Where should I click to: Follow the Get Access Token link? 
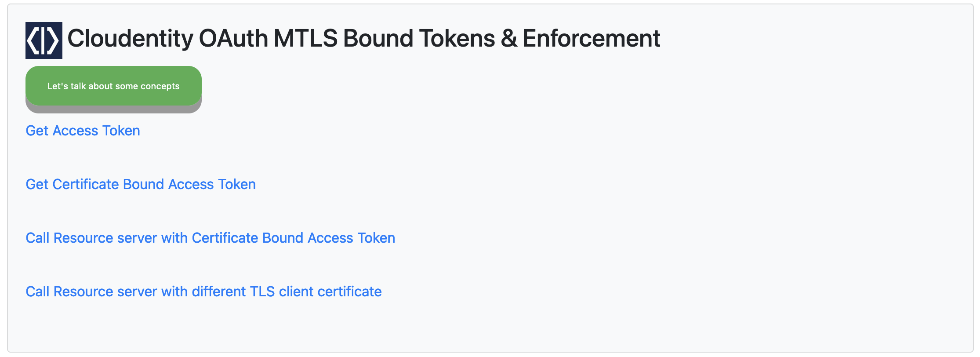83,131
